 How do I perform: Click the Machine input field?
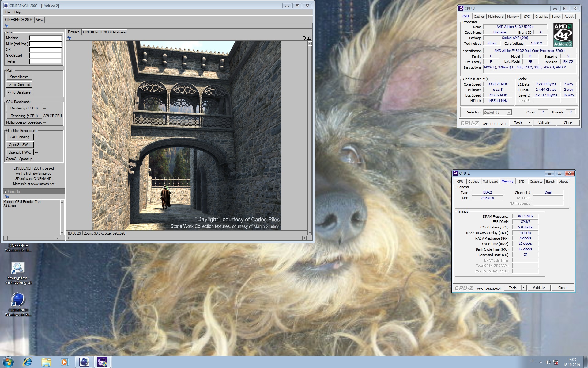pos(45,38)
